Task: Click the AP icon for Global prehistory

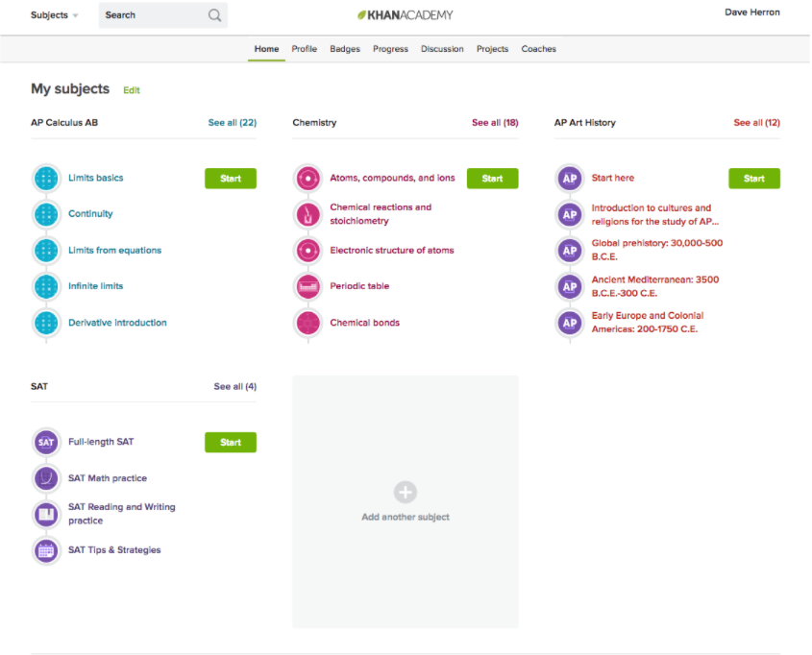Action: tap(570, 251)
